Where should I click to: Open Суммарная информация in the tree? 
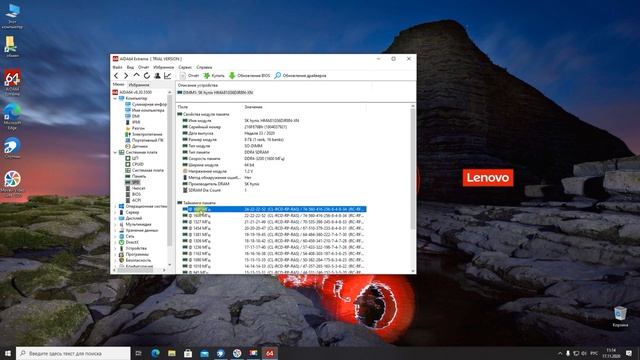[x=146, y=104]
